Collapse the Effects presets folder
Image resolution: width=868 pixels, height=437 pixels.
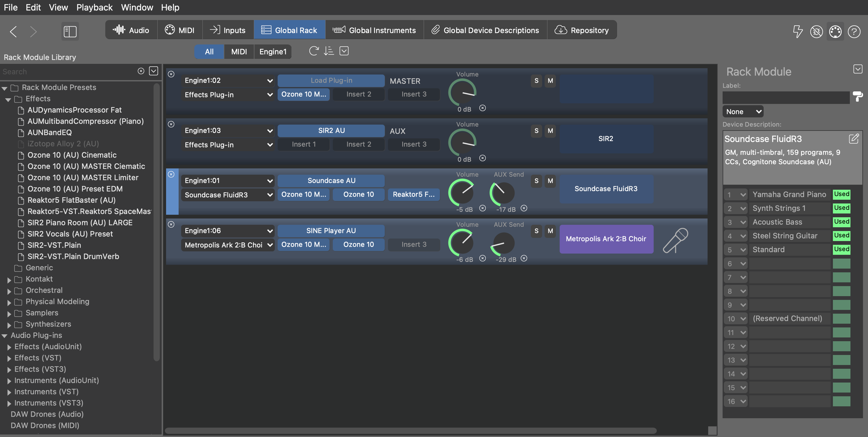8,99
